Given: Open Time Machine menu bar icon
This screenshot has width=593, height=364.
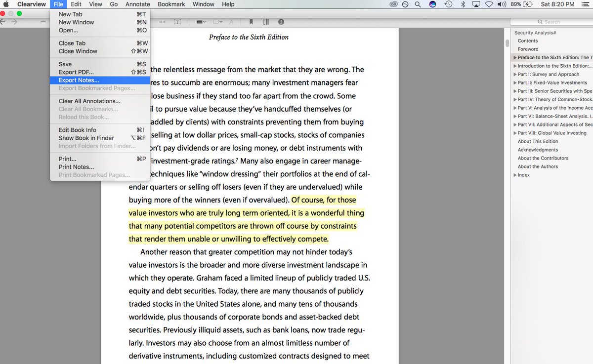Looking at the screenshot, I should click(448, 4).
